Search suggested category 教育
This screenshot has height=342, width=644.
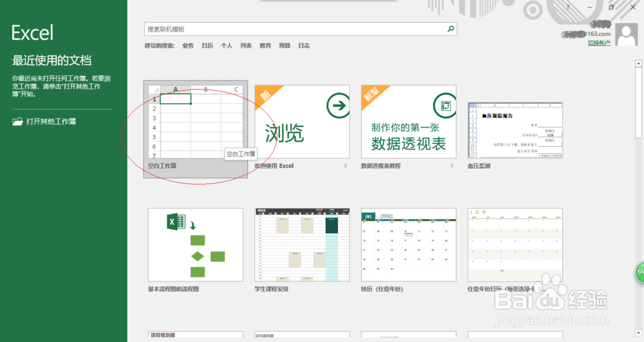tap(265, 46)
